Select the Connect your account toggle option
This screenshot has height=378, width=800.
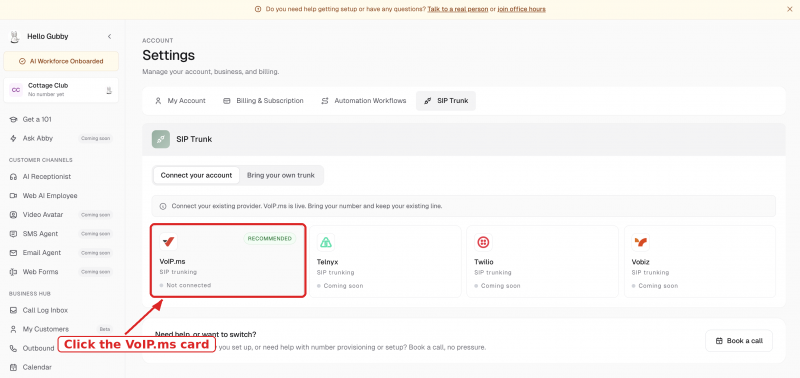(x=196, y=175)
